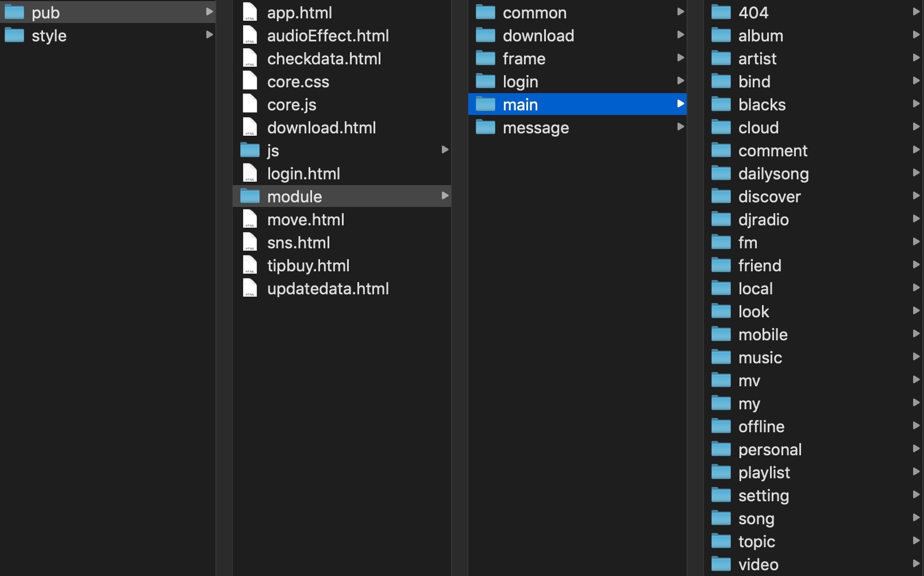Screen dimensions: 924x576
Task: Open the dailysong folder
Action: pos(773,174)
